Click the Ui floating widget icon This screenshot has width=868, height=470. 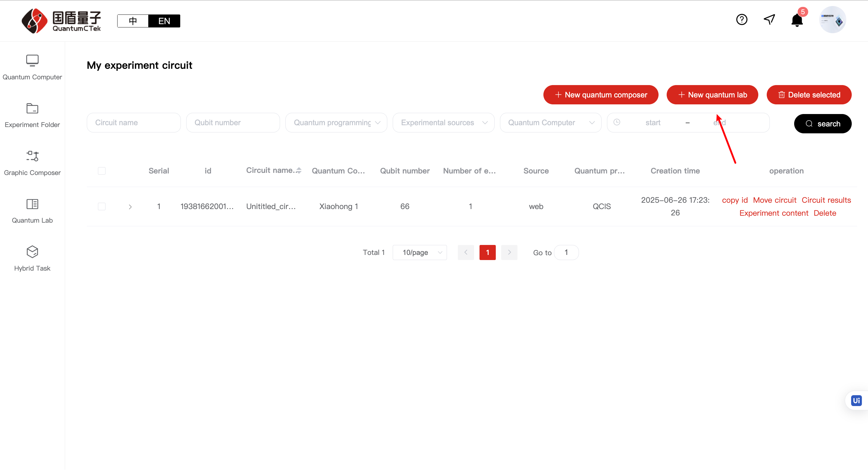[x=856, y=401]
